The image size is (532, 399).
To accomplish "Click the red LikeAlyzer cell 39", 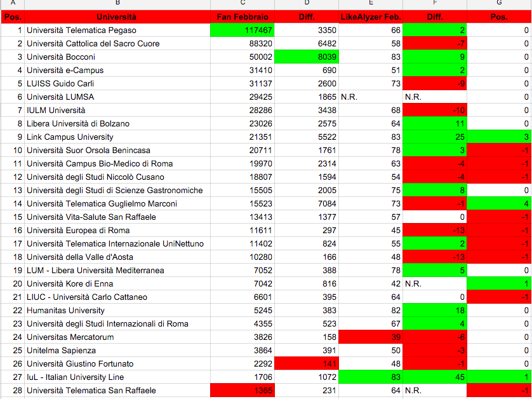I will [371, 337].
